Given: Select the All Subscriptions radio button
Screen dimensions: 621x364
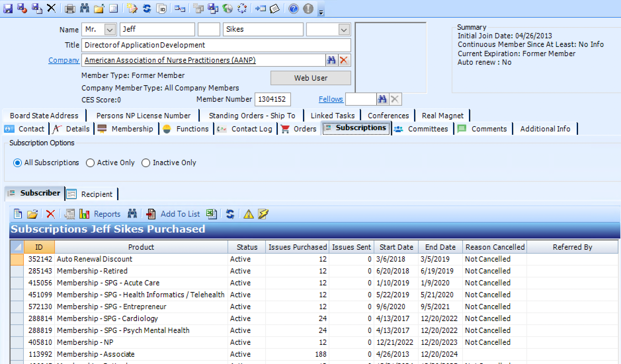Looking at the screenshot, I should (18, 163).
